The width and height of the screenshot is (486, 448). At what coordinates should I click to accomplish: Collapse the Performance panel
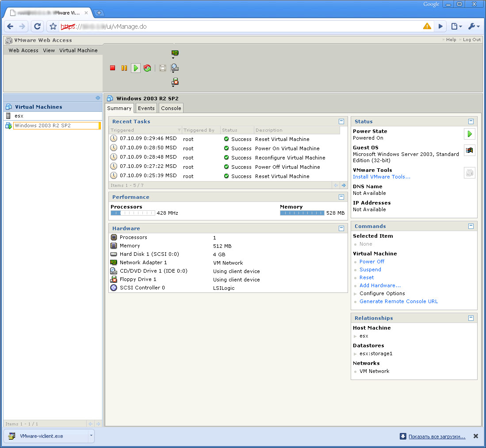341,197
